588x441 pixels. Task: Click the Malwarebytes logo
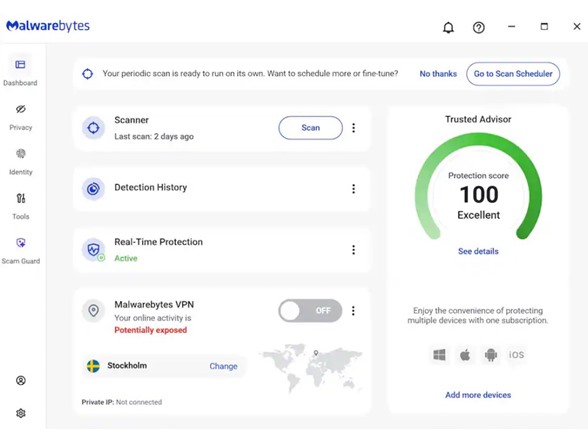click(48, 26)
